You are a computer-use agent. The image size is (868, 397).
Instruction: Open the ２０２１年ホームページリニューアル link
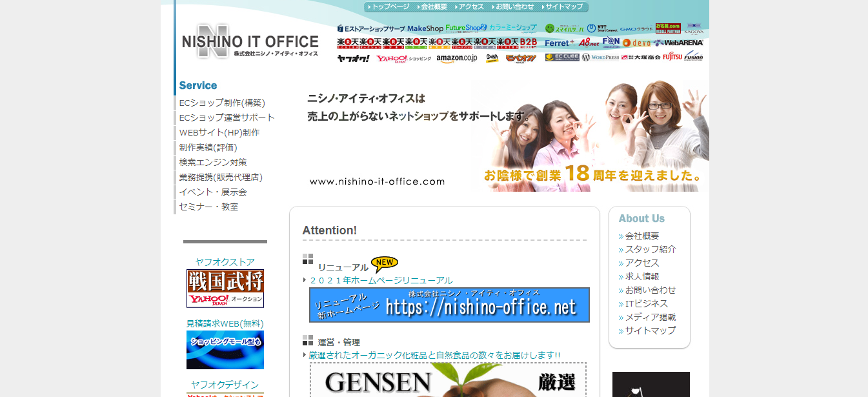pyautogui.click(x=381, y=280)
